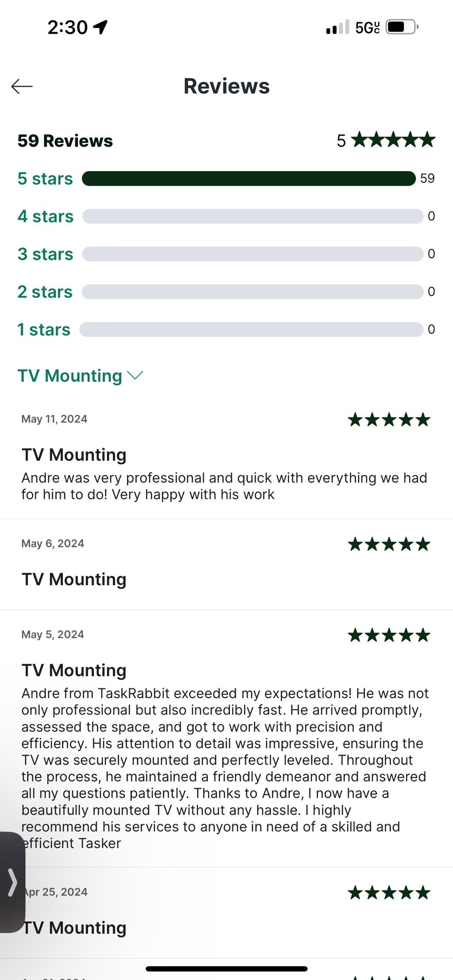Tap star rating of May 6 review
This screenshot has height=980, width=453.
pos(389,544)
